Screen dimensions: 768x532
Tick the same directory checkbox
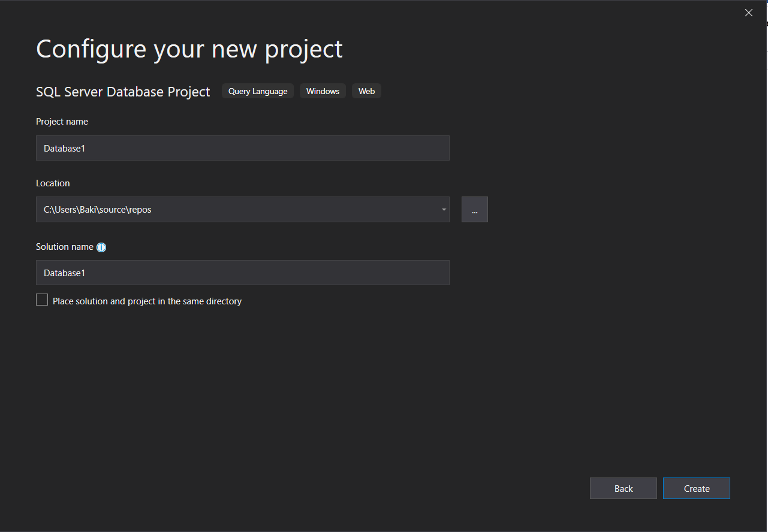[x=42, y=300]
